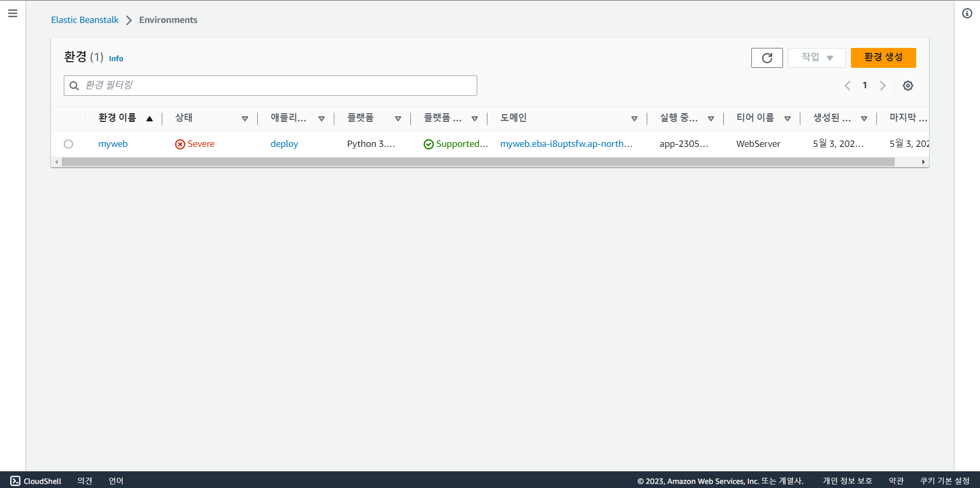This screenshot has height=488, width=980.
Task: Click the Supported... platform status text
Action: click(x=462, y=144)
